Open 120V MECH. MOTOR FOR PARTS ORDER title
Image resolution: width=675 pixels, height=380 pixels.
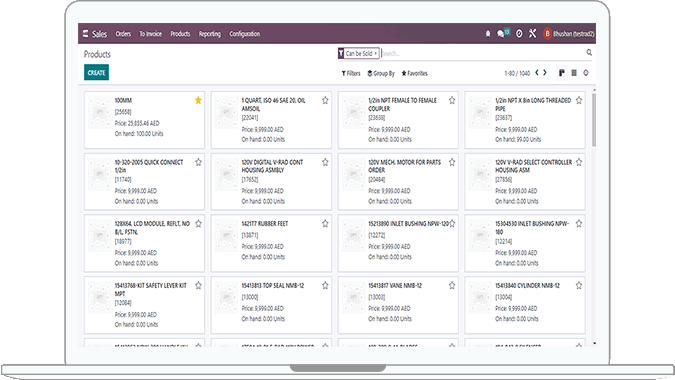[x=405, y=166]
